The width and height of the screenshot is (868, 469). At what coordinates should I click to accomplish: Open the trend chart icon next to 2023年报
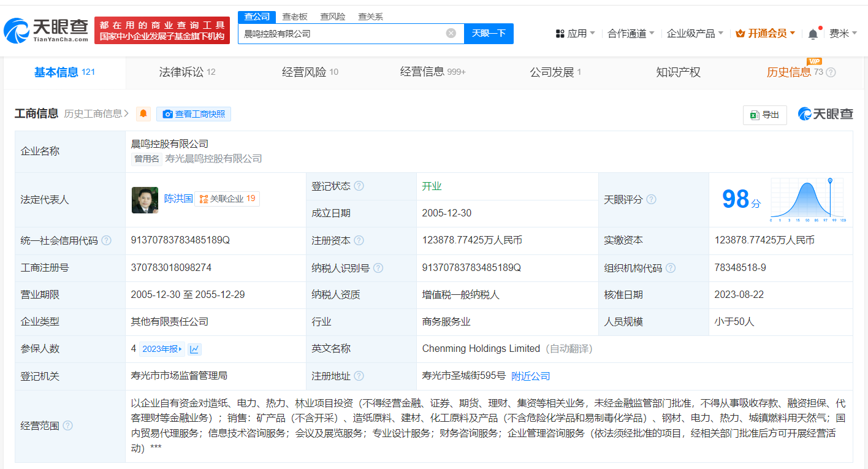coord(194,349)
